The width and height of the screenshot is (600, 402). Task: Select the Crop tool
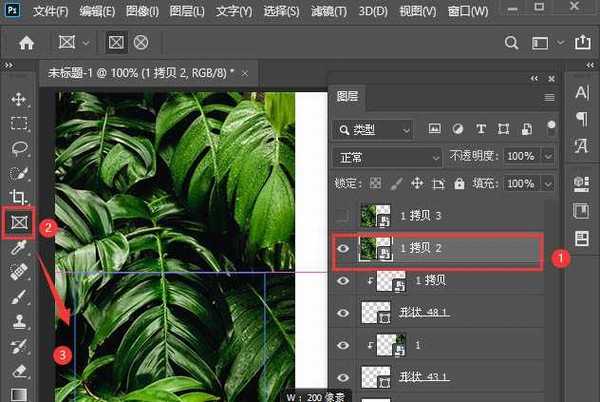tap(18, 196)
